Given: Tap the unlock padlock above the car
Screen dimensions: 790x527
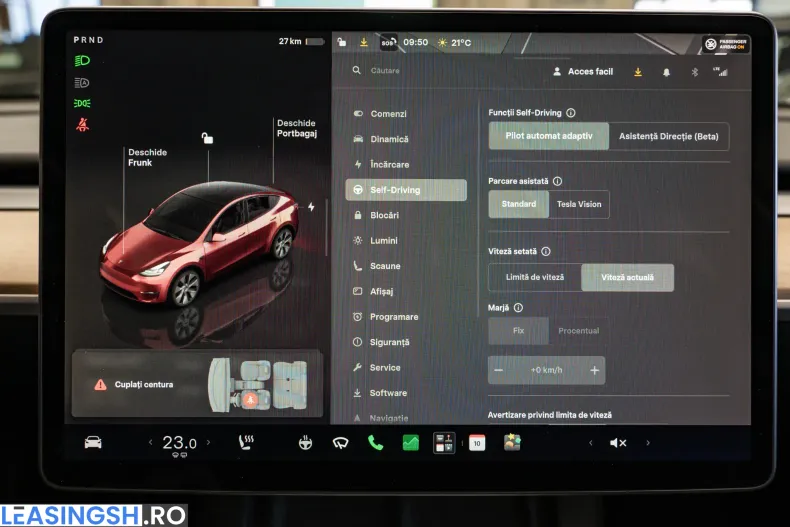Looking at the screenshot, I should (207, 138).
